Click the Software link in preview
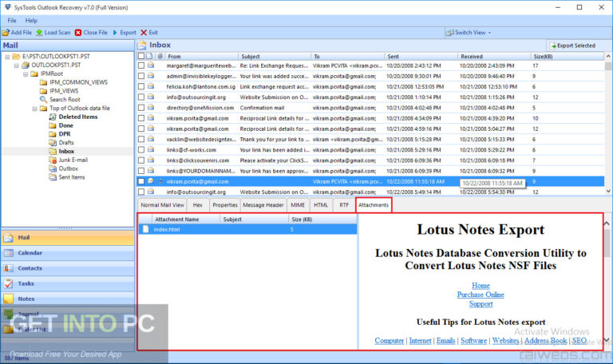Viewport: 613px width, 364px height. point(473,341)
